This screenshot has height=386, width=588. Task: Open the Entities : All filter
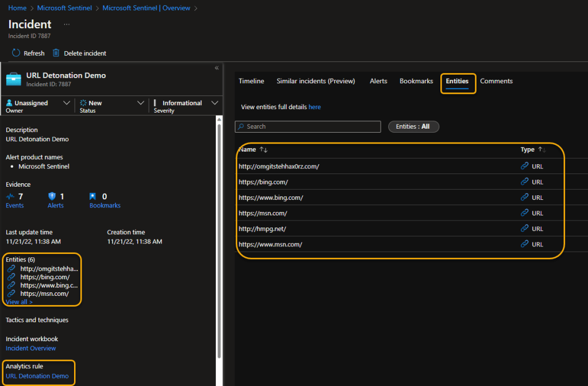(413, 126)
